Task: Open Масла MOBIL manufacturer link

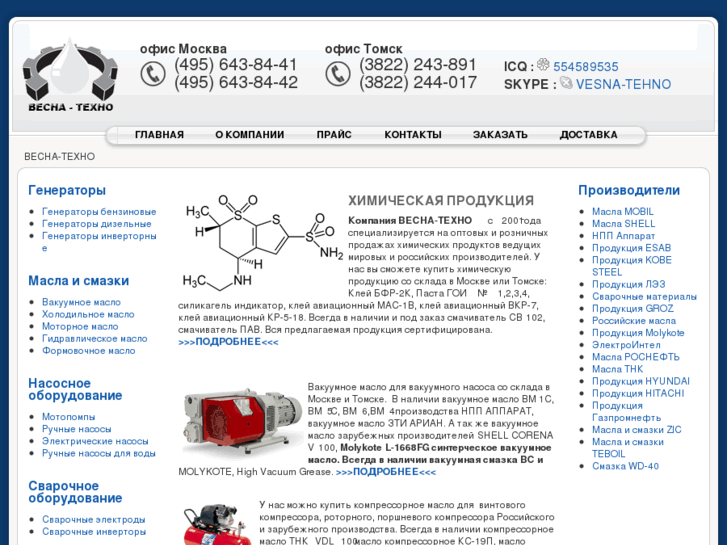Action: [623, 212]
